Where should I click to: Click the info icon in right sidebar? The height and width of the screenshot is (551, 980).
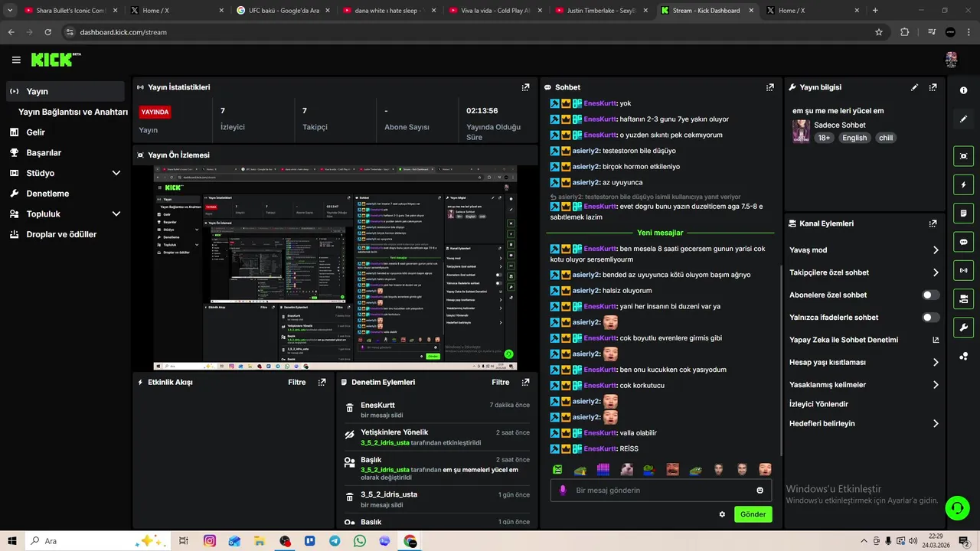(963, 90)
